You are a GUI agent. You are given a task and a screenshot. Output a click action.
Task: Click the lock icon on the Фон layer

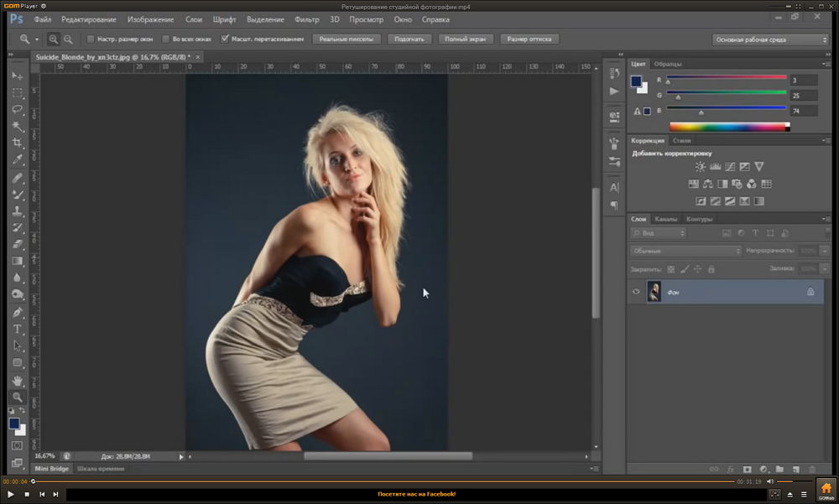[810, 292]
